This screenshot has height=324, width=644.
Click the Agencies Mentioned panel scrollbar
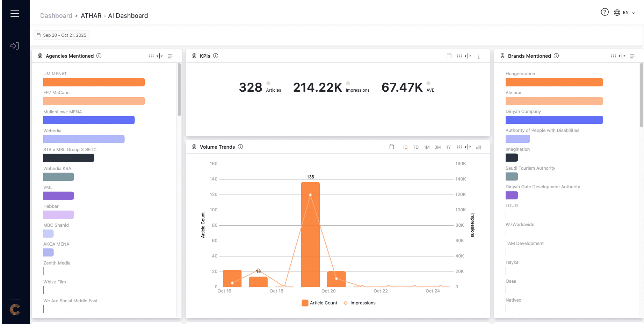(179, 90)
